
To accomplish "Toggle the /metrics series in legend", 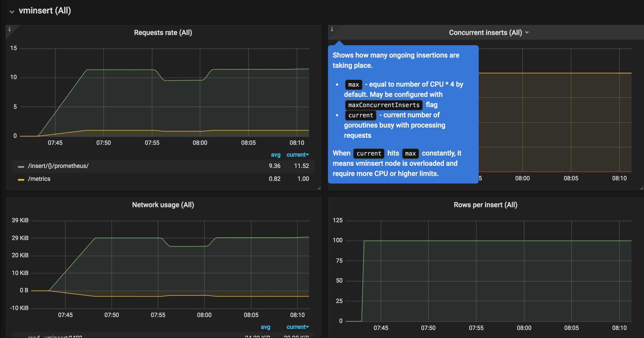I will (39, 179).
